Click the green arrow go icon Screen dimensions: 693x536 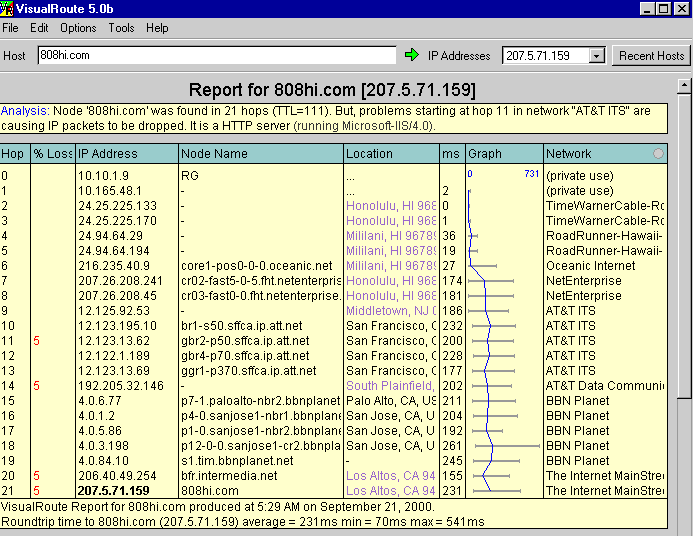pos(411,55)
